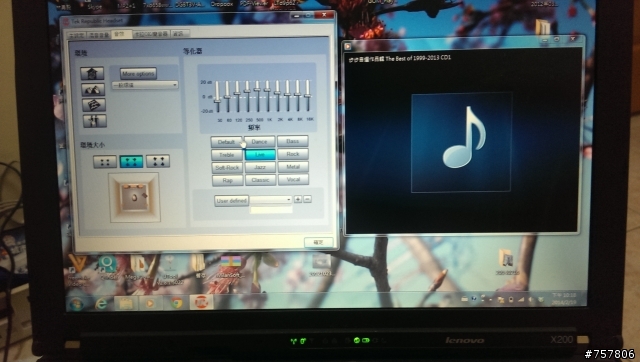Apply the Jazz equalizer preset
This screenshot has height=362, width=640.
pyautogui.click(x=260, y=167)
